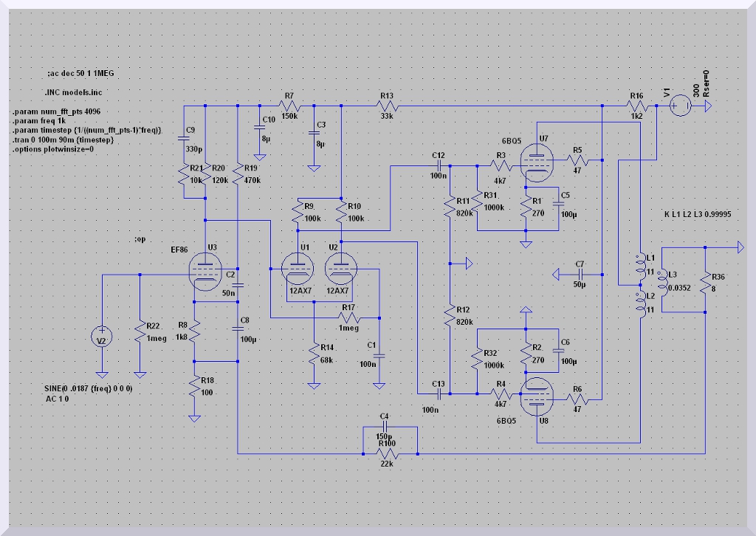Click the R100 22k feedback resistor

point(390,452)
